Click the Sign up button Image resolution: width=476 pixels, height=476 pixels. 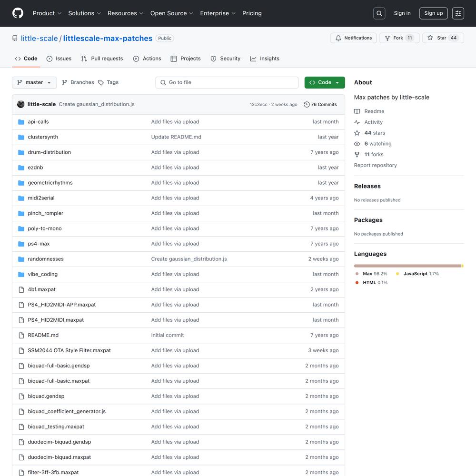pyautogui.click(x=434, y=13)
